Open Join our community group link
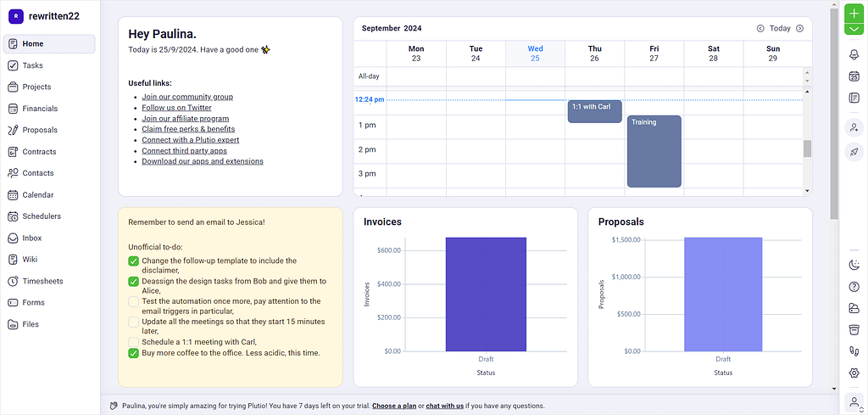 click(187, 97)
